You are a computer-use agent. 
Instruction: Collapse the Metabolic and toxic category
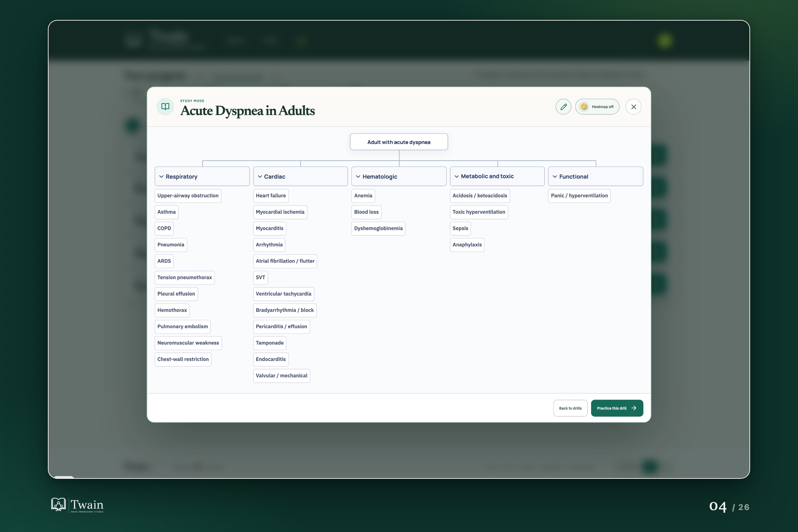[497, 177]
